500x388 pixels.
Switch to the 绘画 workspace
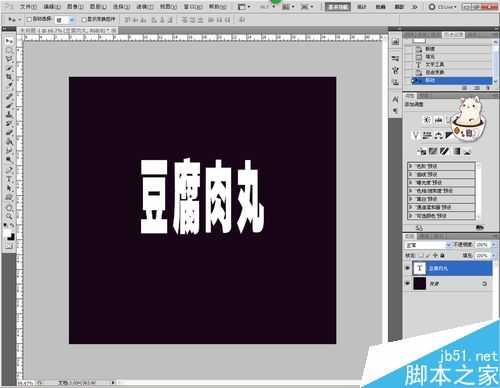click(x=380, y=7)
